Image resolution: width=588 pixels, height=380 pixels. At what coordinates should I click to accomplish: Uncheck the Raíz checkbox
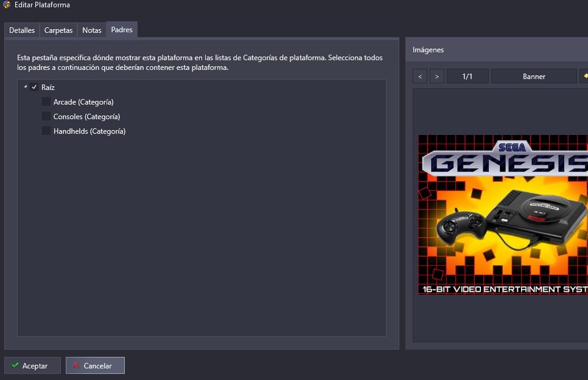[34, 88]
